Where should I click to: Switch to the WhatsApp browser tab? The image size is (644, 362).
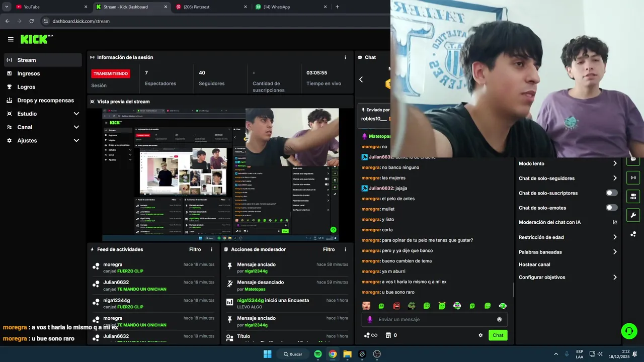click(291, 7)
